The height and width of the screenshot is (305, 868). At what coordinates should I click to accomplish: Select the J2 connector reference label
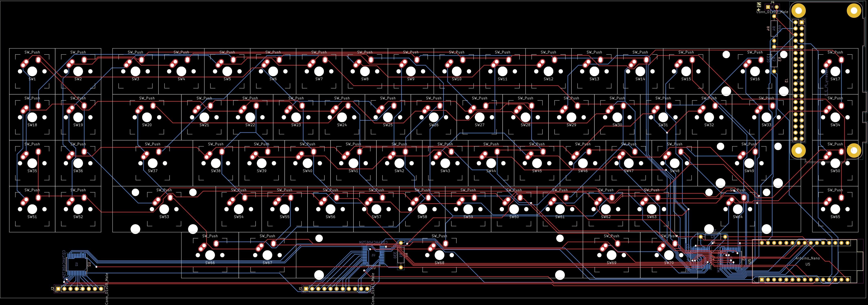[x=52, y=289]
